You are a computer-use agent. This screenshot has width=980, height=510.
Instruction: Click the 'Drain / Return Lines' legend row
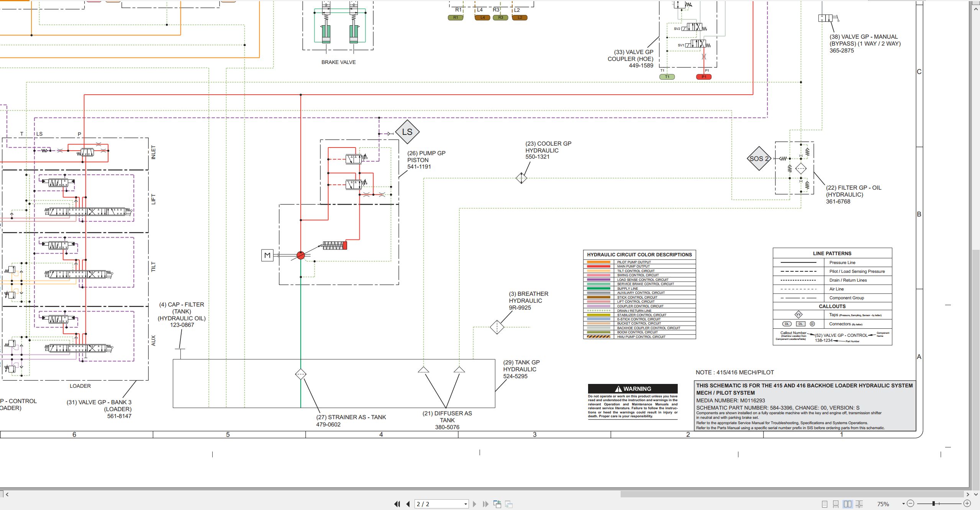(833, 280)
